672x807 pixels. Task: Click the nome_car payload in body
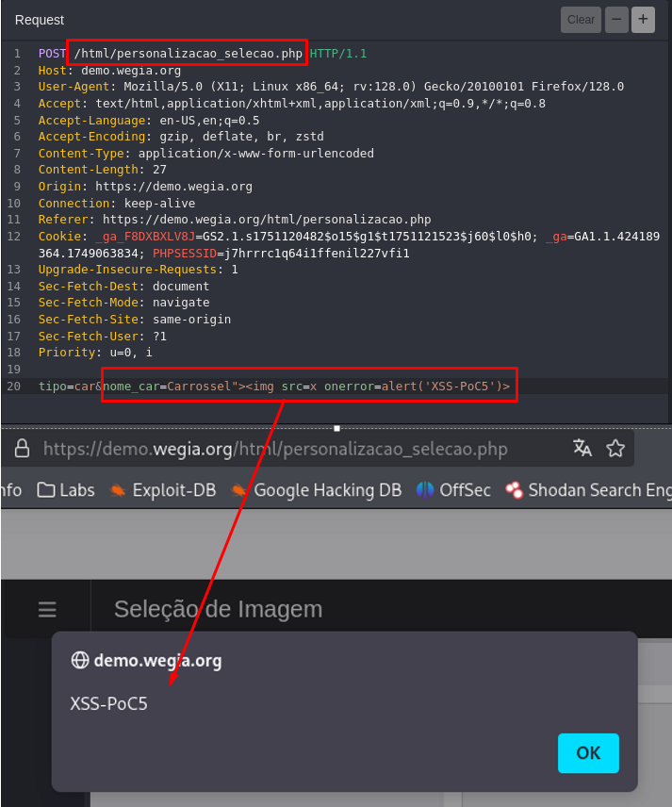click(x=306, y=386)
